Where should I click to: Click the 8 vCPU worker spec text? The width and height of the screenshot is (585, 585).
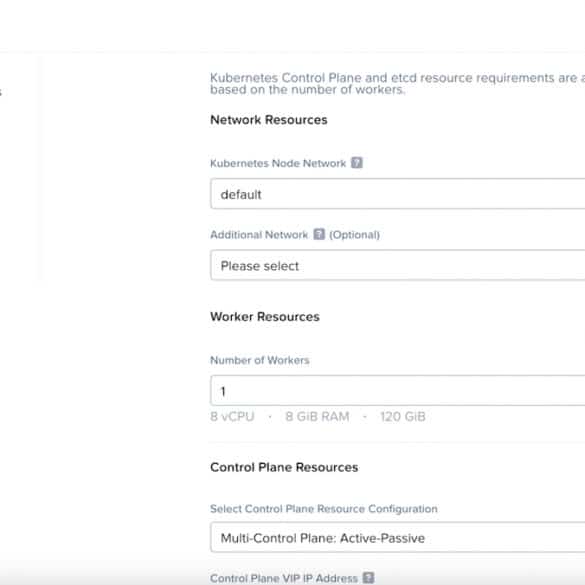232,416
